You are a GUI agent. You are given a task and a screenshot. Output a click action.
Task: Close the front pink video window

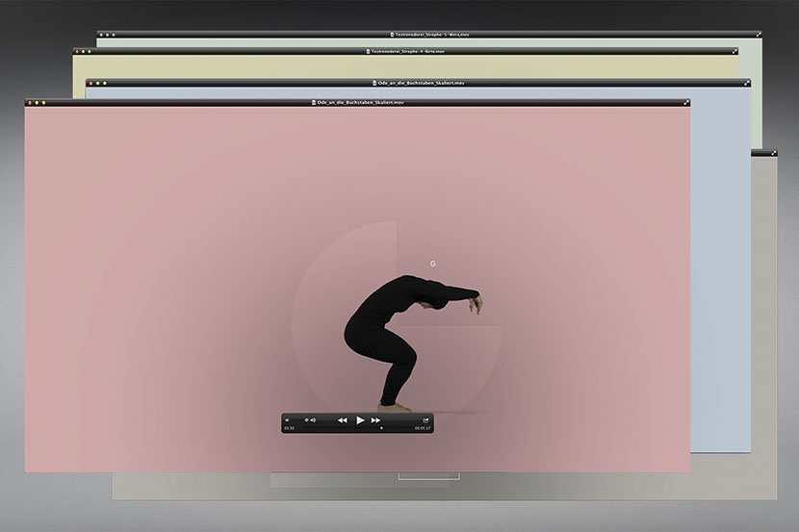click(30, 102)
